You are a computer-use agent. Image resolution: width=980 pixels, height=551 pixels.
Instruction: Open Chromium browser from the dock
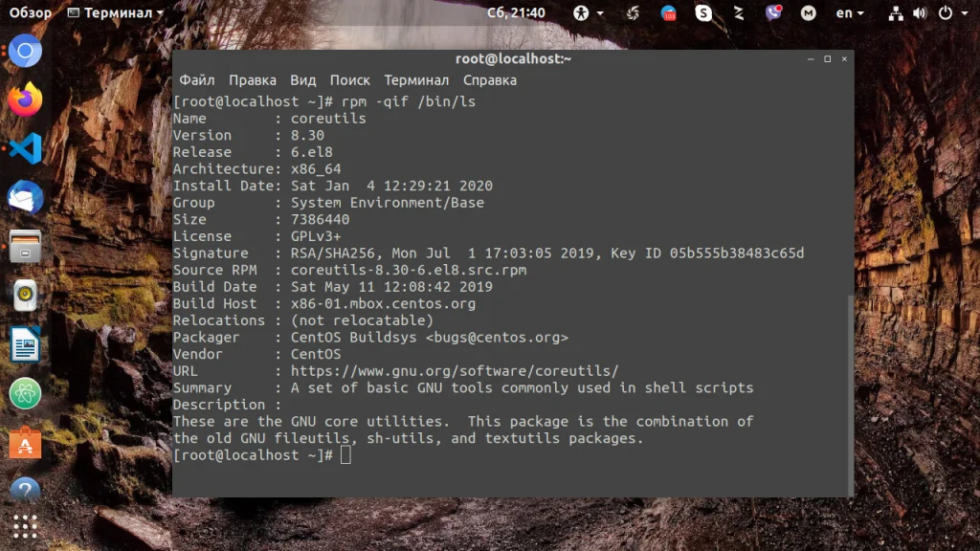25,52
